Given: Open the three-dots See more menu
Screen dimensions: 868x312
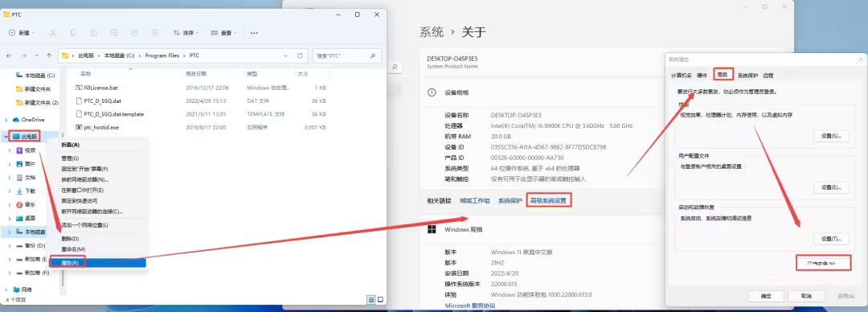Looking at the screenshot, I should tap(254, 33).
